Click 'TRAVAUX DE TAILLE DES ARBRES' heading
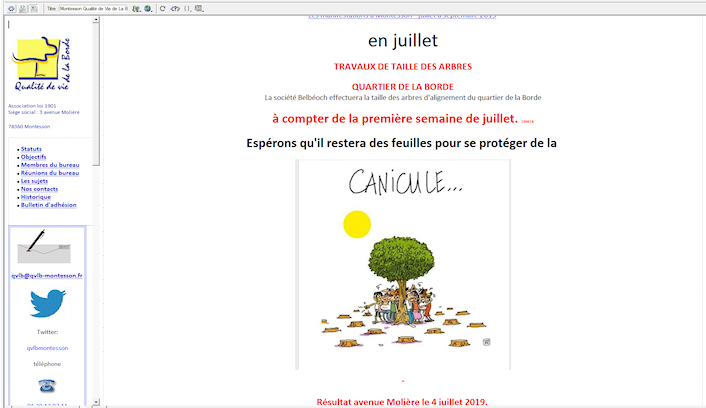 403,67
